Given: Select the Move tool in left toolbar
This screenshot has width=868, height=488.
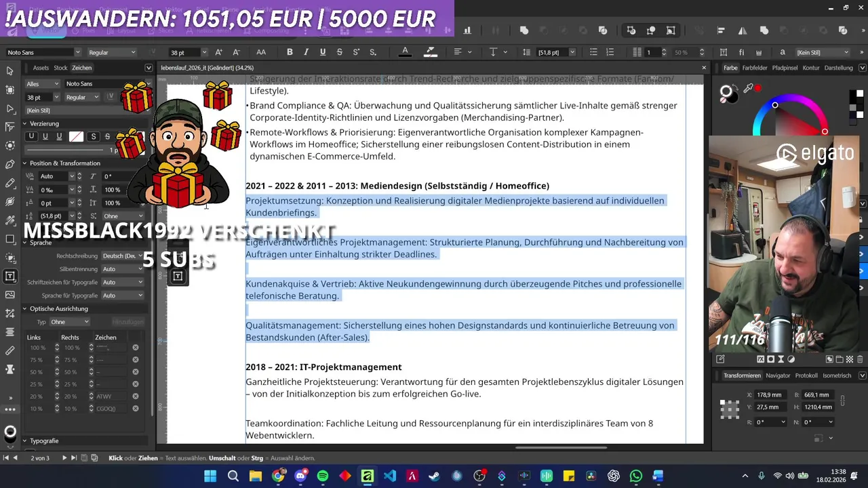Looking at the screenshot, I should pos(9,71).
